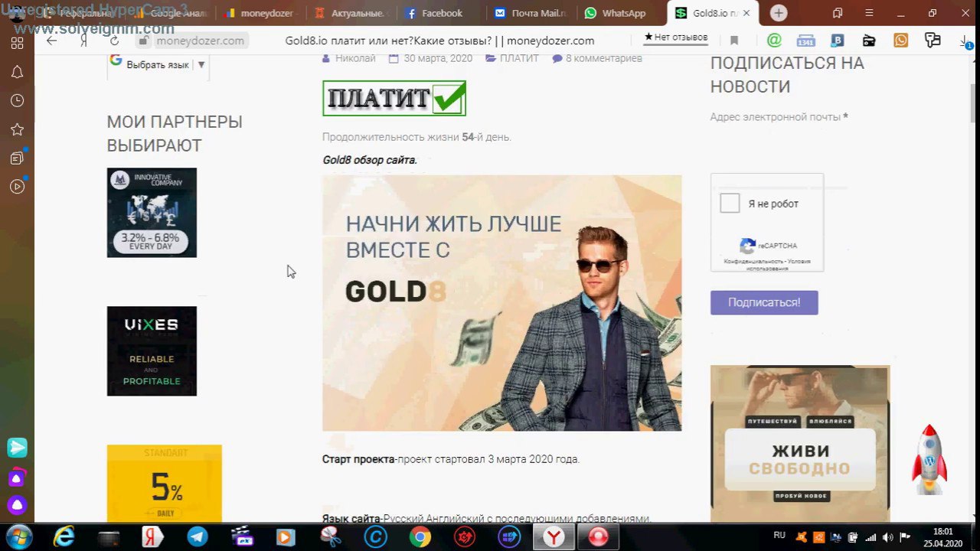Click the Yandex 'Я' home icon
Image resolution: width=980 pixels, height=551 pixels.
point(83,41)
